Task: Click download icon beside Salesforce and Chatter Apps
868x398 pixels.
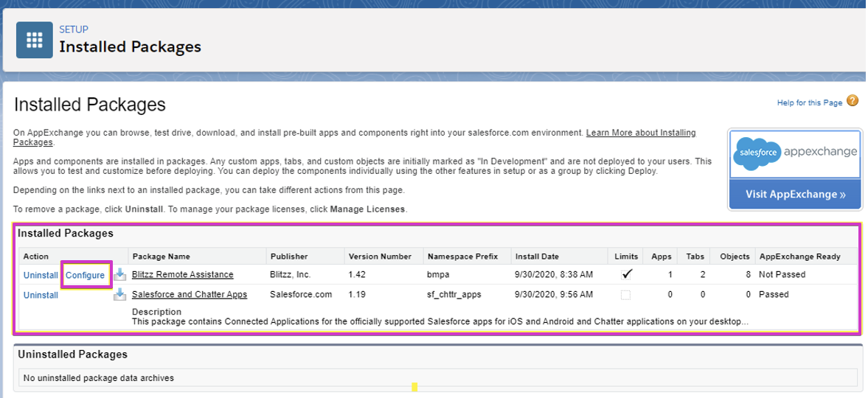Action: pyautogui.click(x=119, y=295)
